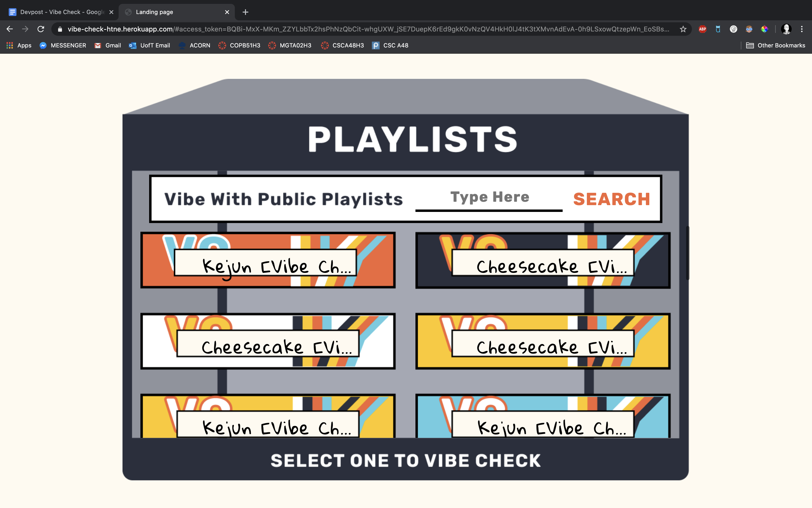Go back using the back arrow

click(x=10, y=29)
